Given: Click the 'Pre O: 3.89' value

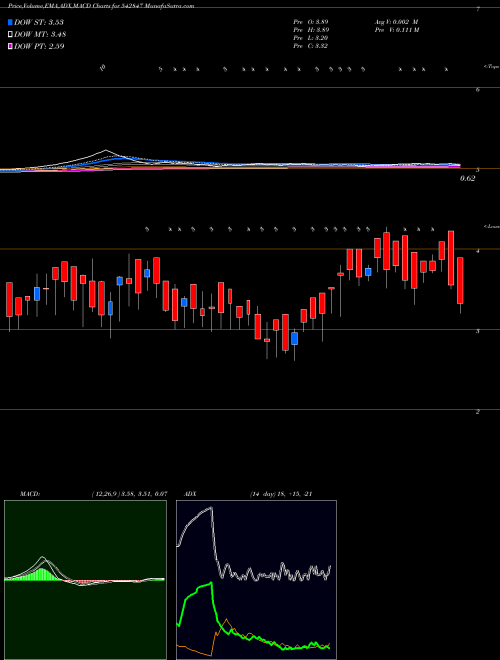Looking at the screenshot, I should [x=311, y=22].
